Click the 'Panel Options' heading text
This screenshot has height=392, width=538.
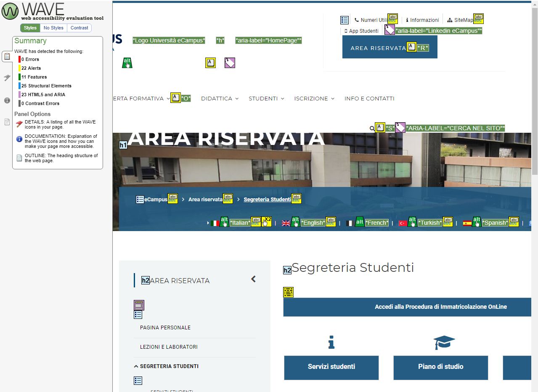(32, 114)
